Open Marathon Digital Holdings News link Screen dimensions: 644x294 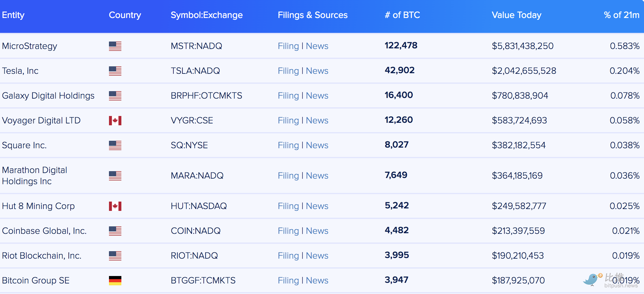pos(317,176)
